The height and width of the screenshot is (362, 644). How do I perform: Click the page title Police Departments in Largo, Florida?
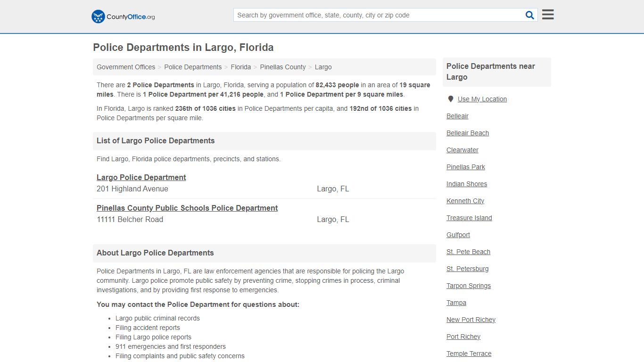[x=183, y=48]
